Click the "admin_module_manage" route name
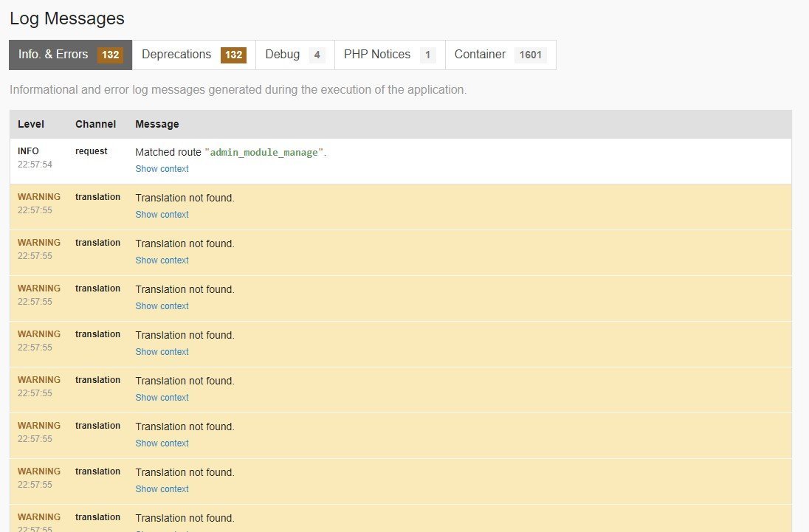 click(x=264, y=153)
